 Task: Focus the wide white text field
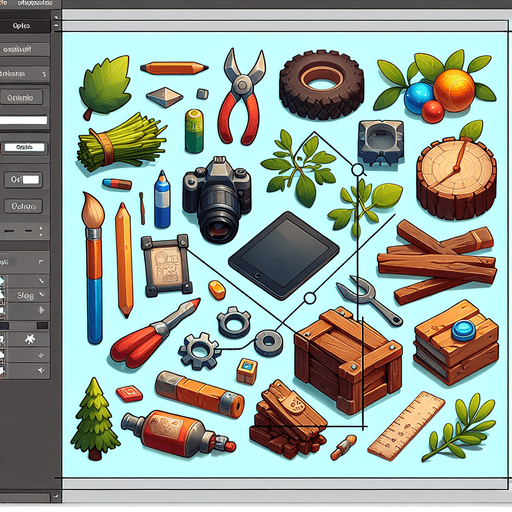point(23,120)
